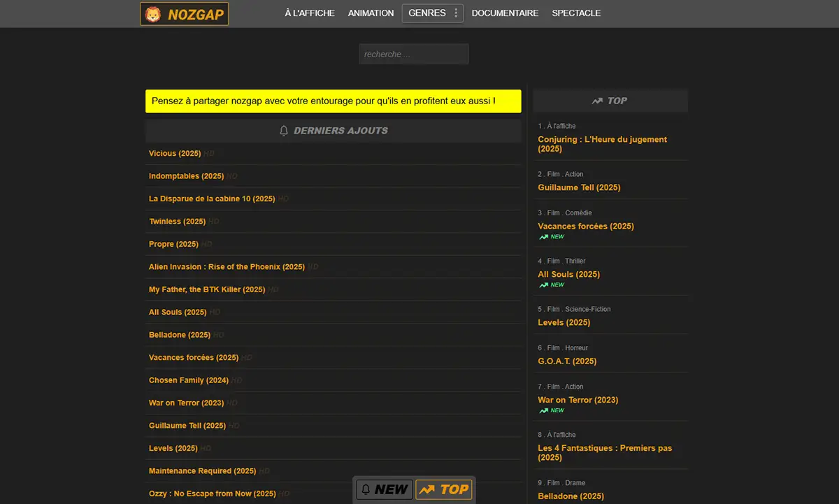The width and height of the screenshot is (839, 504).
Task: Focus the recherche search field
Action: click(413, 55)
